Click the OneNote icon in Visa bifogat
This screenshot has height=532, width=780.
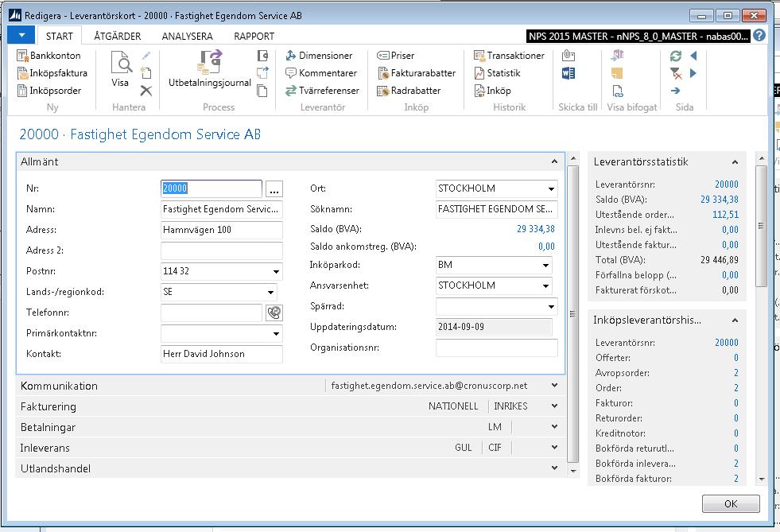(x=617, y=55)
